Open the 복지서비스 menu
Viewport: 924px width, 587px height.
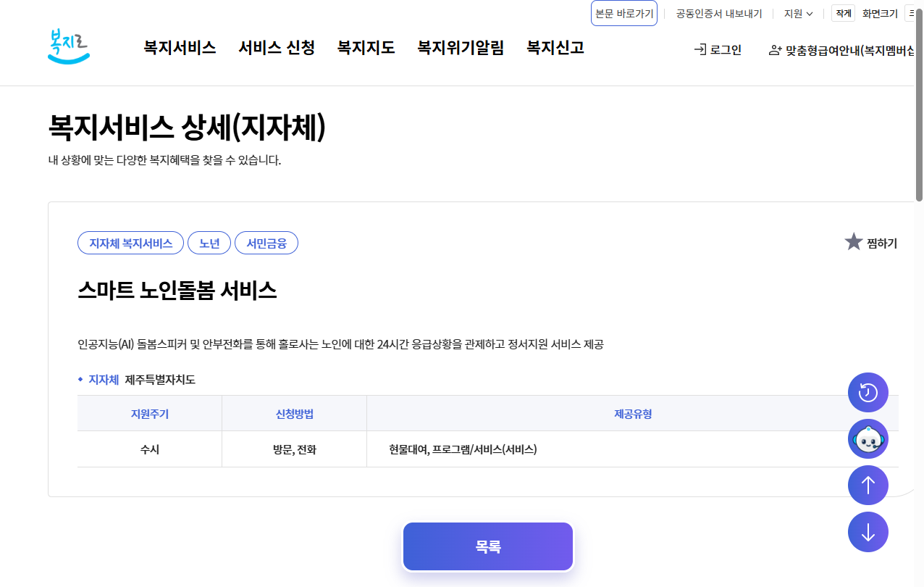[179, 47]
